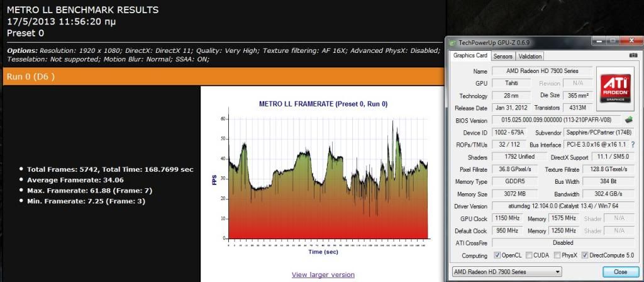Click the Preset 0 heading text
Viewport: 644px width, 282px height.
25,33
